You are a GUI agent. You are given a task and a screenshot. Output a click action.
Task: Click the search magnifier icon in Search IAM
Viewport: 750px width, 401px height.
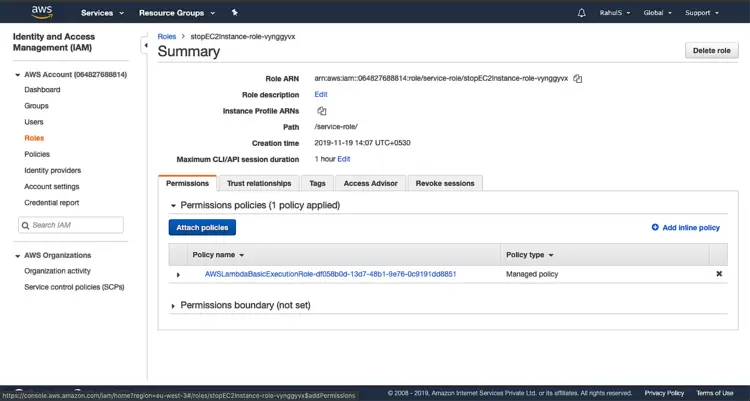point(25,225)
